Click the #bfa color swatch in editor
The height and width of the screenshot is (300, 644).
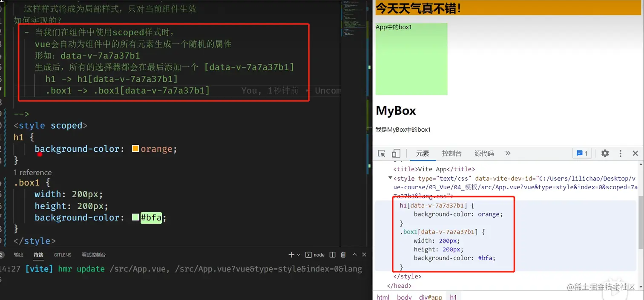coord(135,217)
